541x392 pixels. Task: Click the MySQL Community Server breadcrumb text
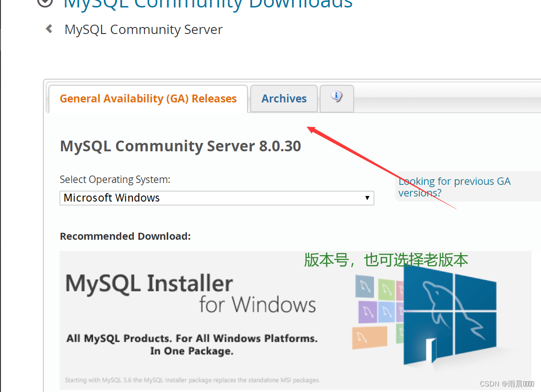point(144,30)
